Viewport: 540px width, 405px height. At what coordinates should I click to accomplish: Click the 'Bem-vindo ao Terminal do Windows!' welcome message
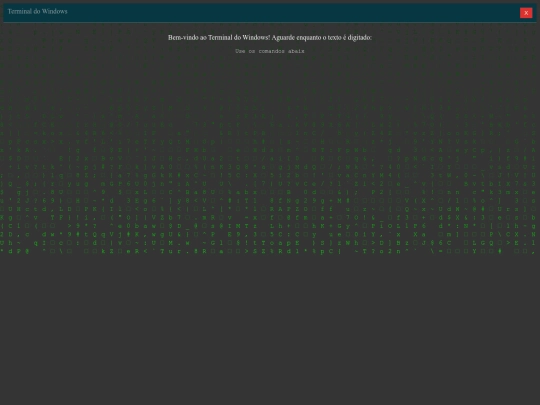point(270,38)
